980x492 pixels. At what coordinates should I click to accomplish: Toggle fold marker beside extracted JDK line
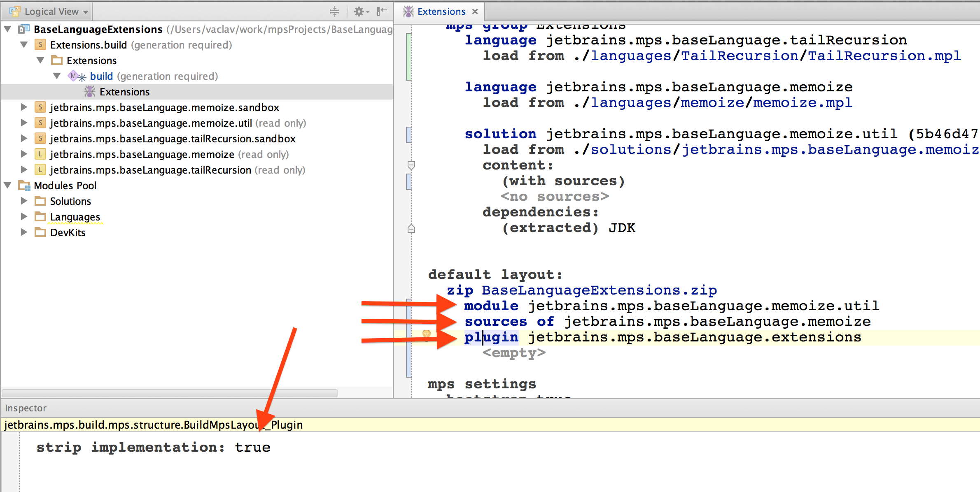click(x=411, y=228)
